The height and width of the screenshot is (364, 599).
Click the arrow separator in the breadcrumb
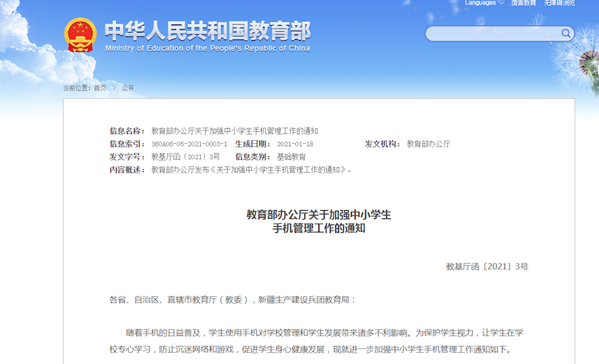[114, 88]
